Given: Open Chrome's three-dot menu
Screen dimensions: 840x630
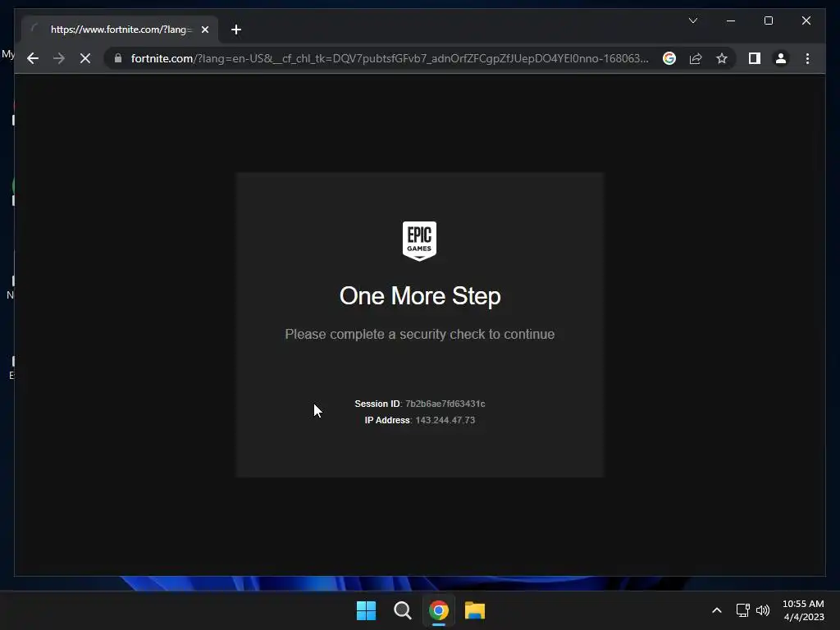Looking at the screenshot, I should click(807, 58).
